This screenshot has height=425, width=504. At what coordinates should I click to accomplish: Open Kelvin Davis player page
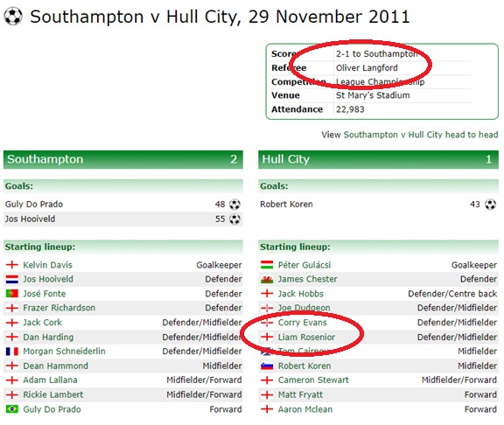coord(47,265)
